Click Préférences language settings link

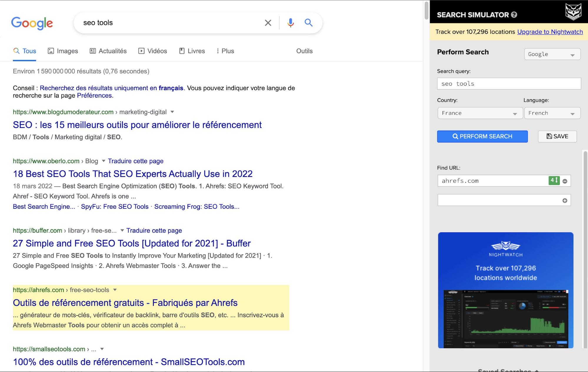(94, 95)
